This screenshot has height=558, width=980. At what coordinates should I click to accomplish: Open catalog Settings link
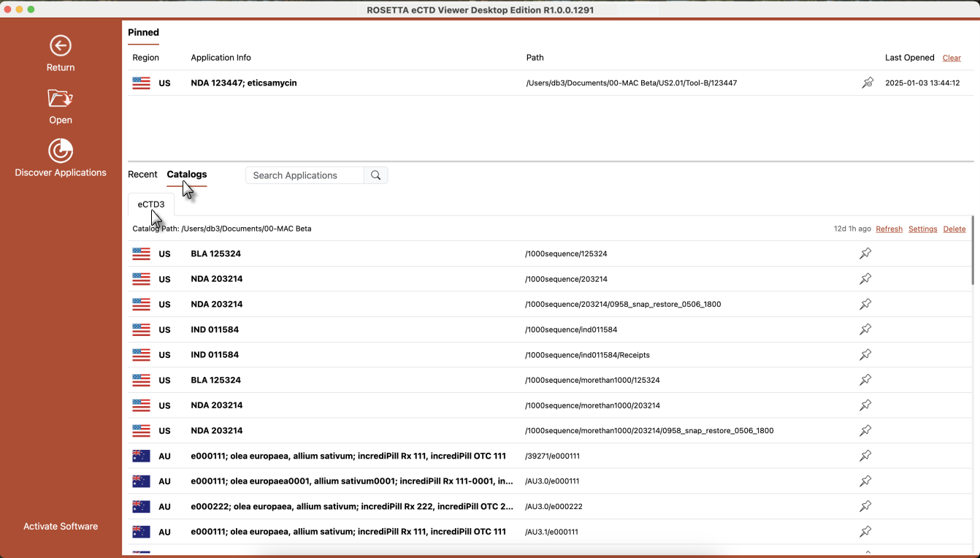pos(922,229)
